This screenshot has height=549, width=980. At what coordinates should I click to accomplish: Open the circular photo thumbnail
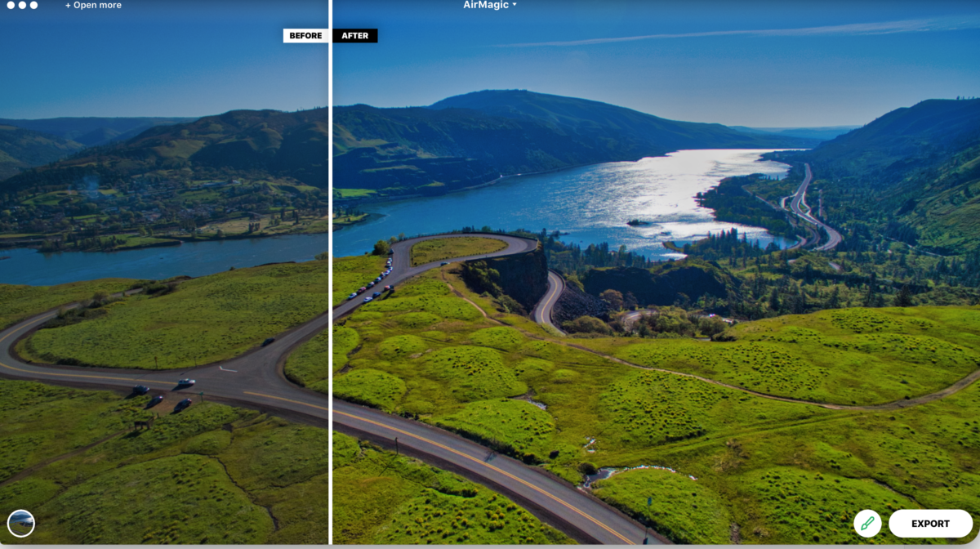(x=20, y=523)
